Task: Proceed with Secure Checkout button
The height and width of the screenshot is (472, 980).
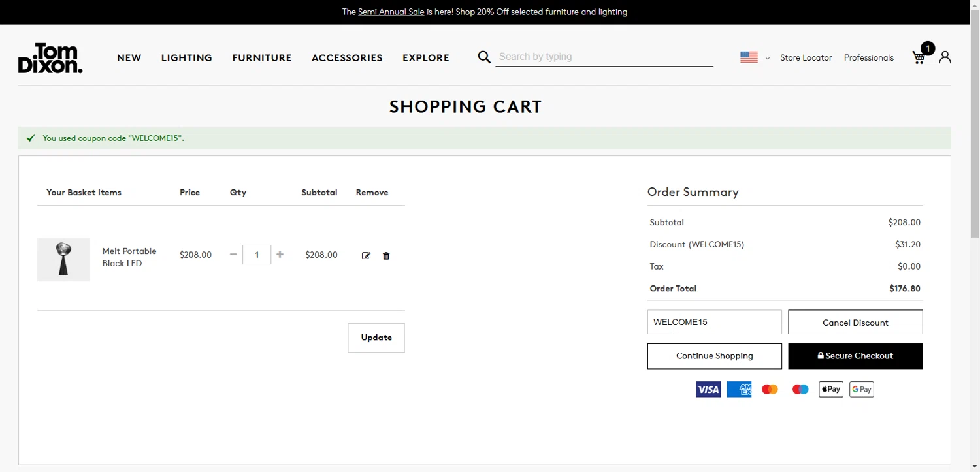Action: click(x=855, y=356)
